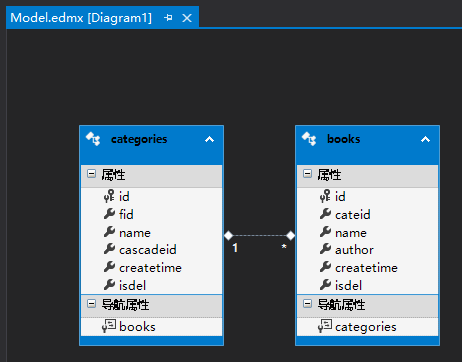Select createtime property in categories
The image size is (462, 362).
(152, 268)
